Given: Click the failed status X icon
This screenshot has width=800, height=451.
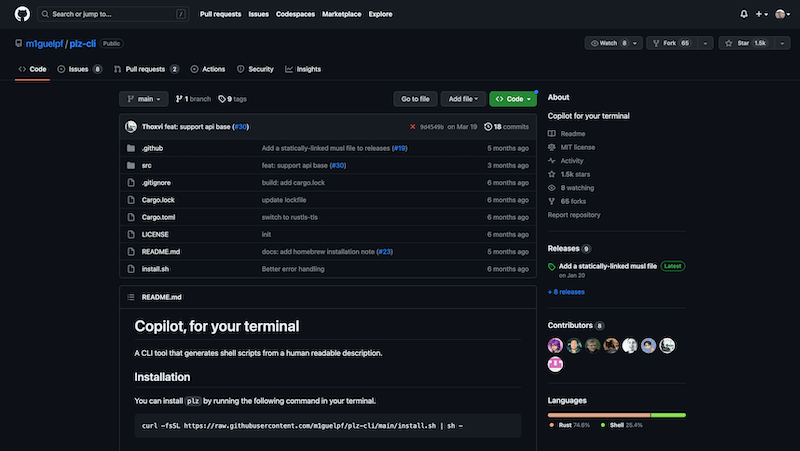Looking at the screenshot, I should tap(413, 127).
